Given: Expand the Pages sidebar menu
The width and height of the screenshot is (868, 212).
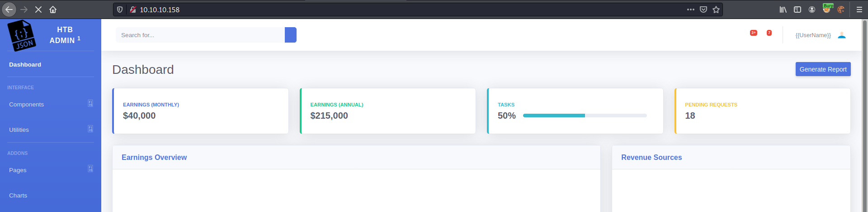Looking at the screenshot, I should click(x=51, y=170).
